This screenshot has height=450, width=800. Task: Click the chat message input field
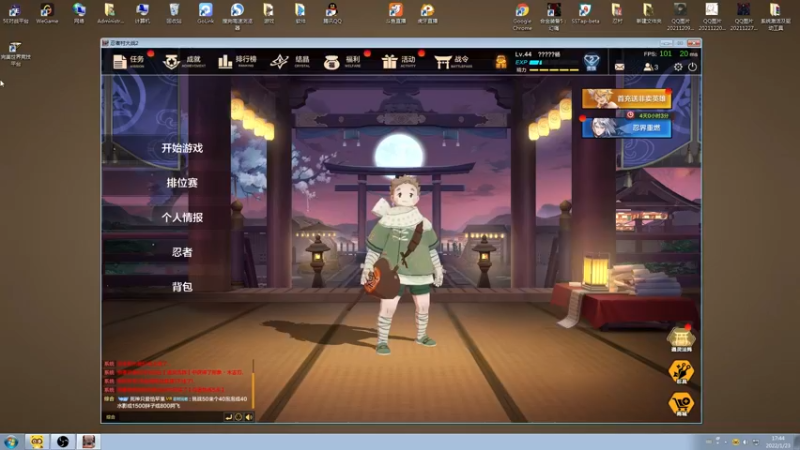170,417
